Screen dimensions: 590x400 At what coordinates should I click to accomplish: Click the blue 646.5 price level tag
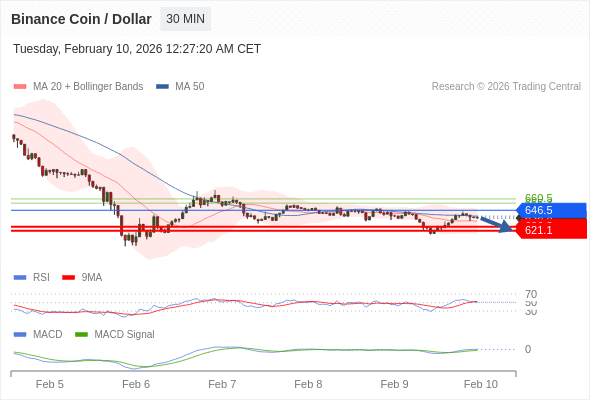(x=551, y=210)
